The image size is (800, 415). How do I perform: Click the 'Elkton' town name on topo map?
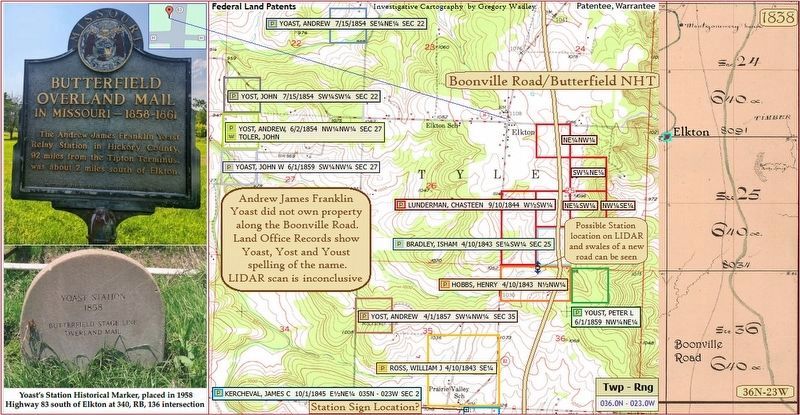pyautogui.click(x=523, y=132)
